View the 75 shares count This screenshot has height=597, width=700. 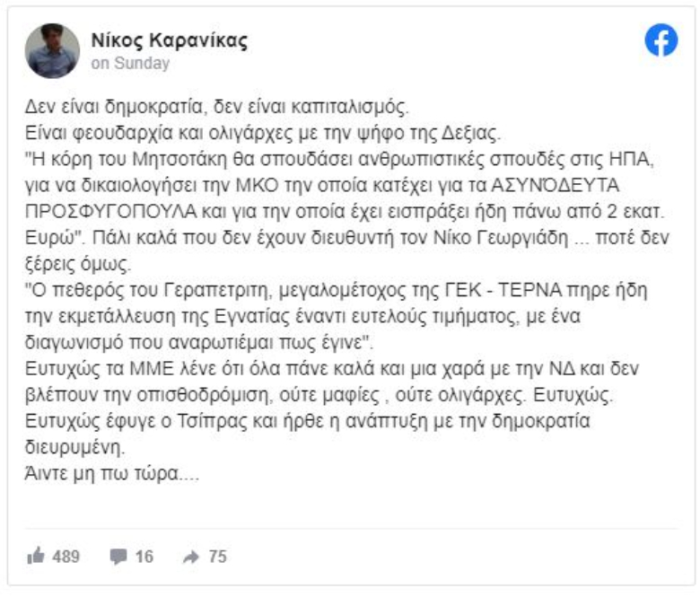[x=218, y=557]
